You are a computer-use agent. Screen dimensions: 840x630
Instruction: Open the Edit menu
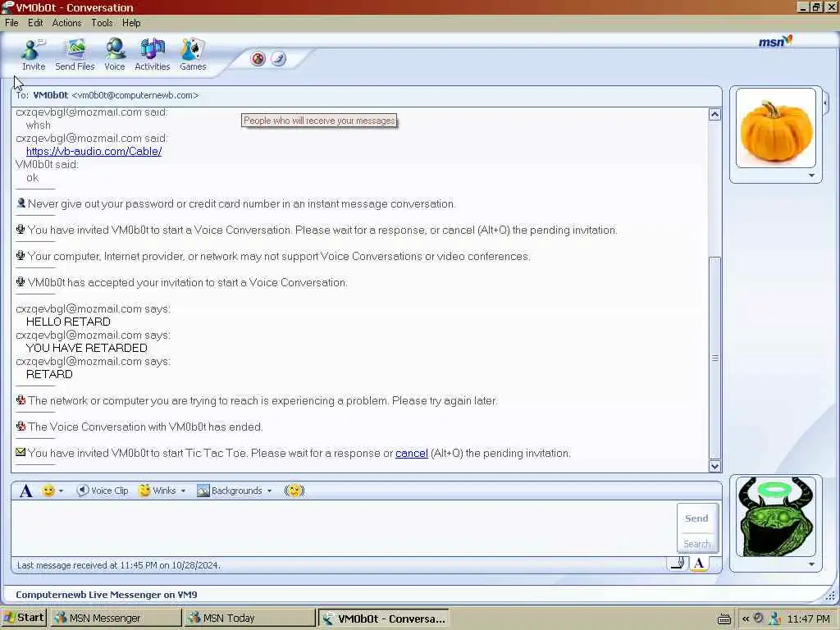click(35, 22)
